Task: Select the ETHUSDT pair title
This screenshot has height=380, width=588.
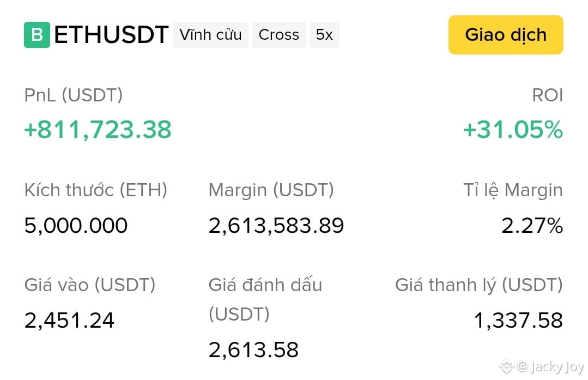Action: [x=111, y=35]
